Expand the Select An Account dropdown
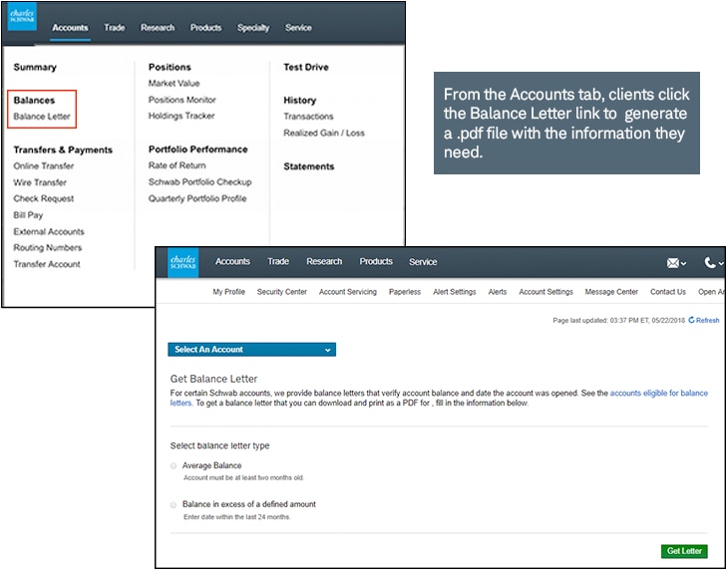The height and width of the screenshot is (572, 728). 251,350
